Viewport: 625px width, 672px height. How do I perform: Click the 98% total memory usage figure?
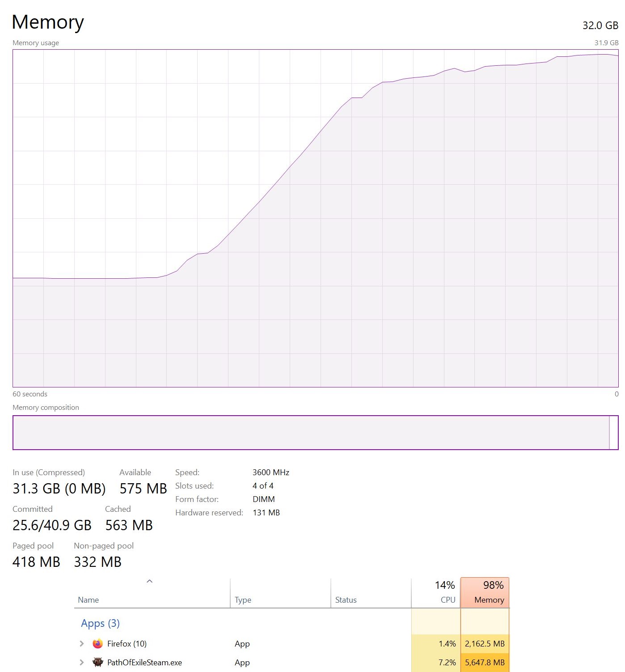(494, 585)
